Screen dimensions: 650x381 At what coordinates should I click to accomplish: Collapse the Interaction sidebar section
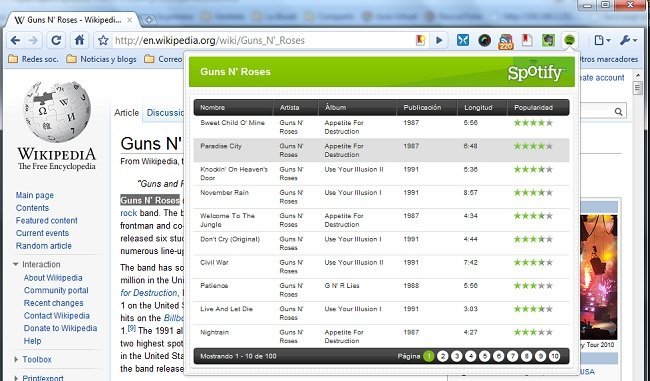click(36, 264)
